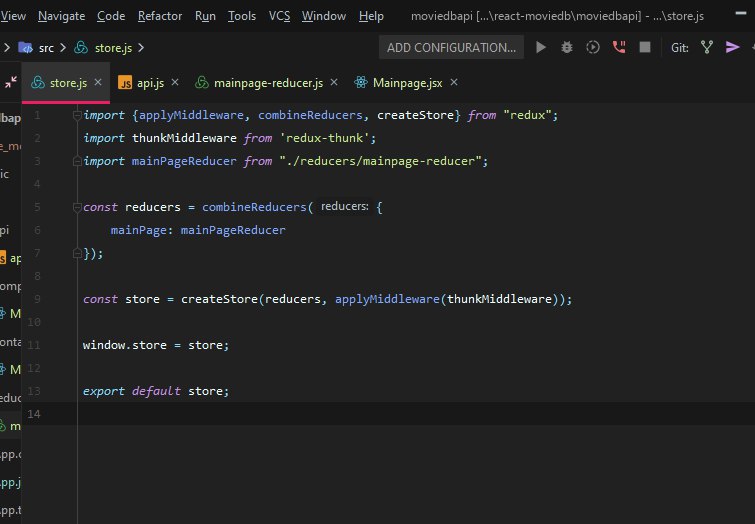
Task: Open Add Configuration dropdown
Action: (451, 47)
